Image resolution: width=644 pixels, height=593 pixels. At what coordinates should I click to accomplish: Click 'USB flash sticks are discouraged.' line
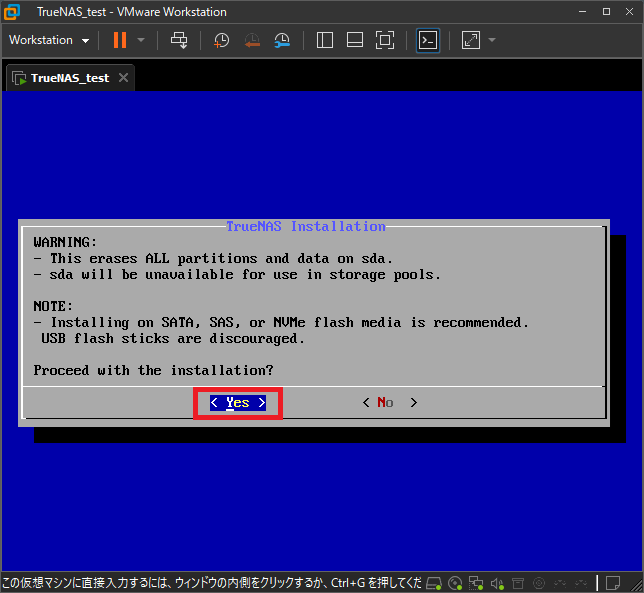pos(173,338)
